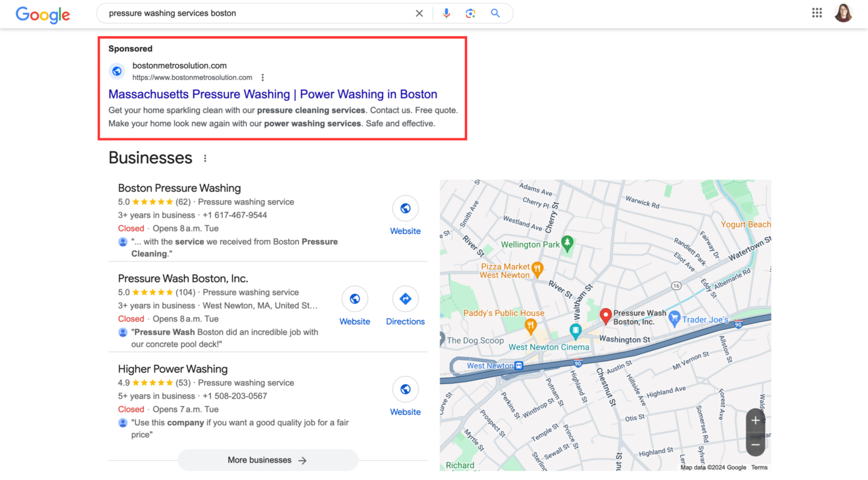Screen dimensions: 868x480
Task: Open the map Terms link
Action: [x=759, y=467]
